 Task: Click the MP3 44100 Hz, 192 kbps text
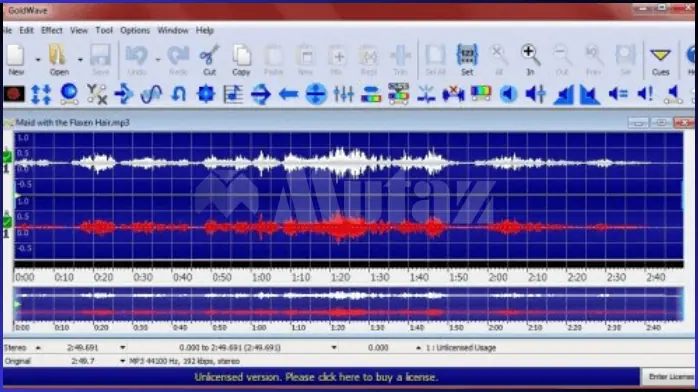(184, 361)
